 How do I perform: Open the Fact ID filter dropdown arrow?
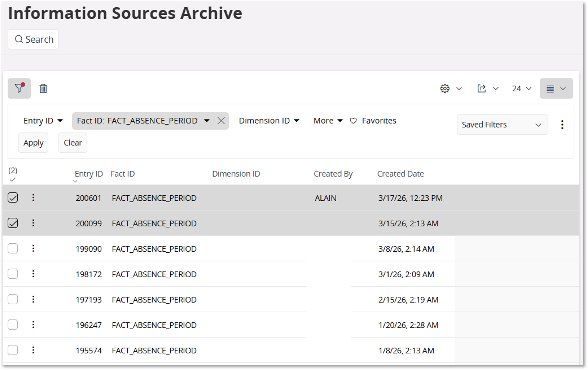[x=207, y=121]
